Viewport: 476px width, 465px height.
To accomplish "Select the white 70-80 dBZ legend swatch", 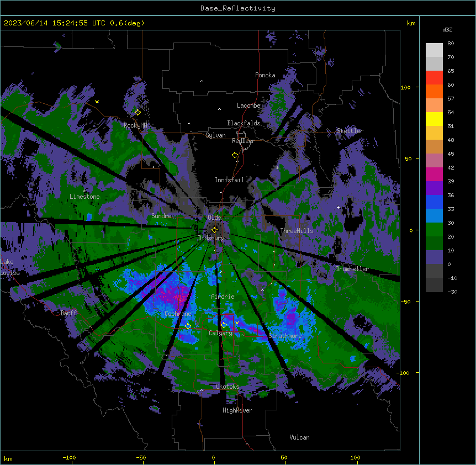I will [434, 50].
